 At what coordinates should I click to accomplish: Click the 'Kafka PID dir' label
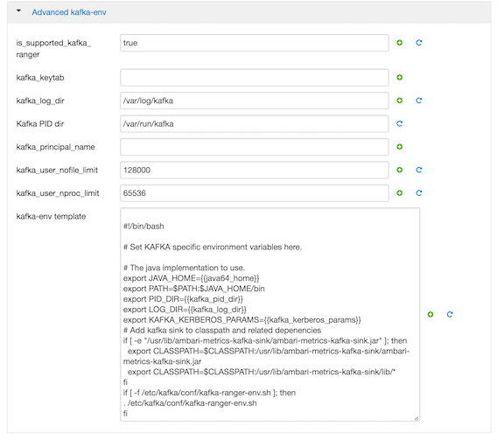40,123
